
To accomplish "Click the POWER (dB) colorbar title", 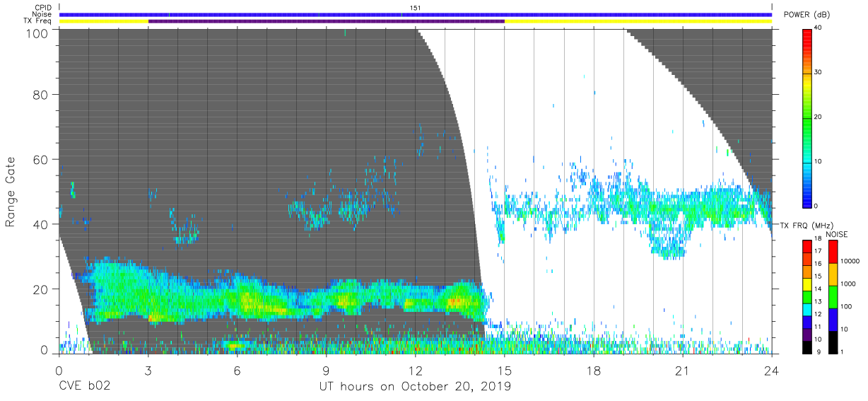I will coord(807,15).
